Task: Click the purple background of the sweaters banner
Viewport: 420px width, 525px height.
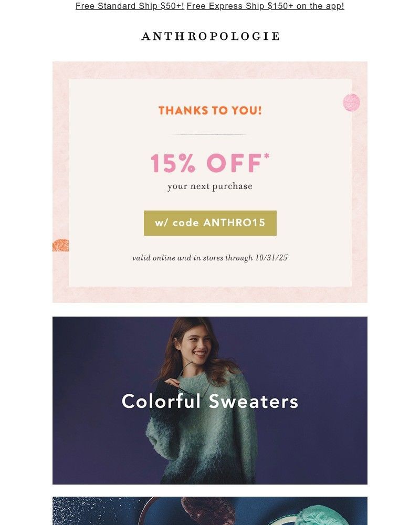Action: (315, 357)
